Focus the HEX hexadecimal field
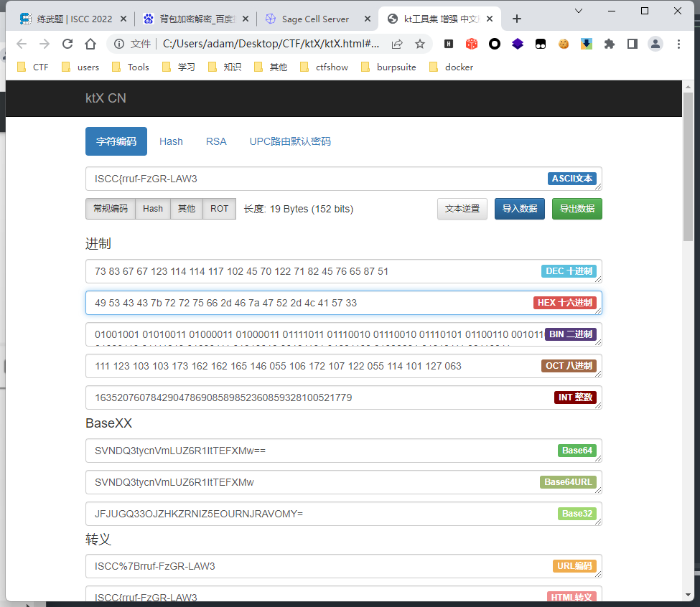 tap(344, 303)
